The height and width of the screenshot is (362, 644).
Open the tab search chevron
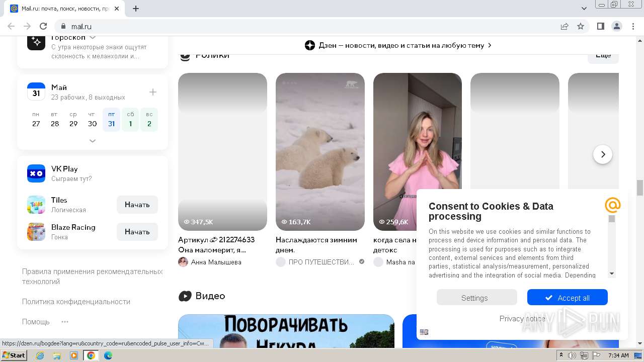pos(584,9)
